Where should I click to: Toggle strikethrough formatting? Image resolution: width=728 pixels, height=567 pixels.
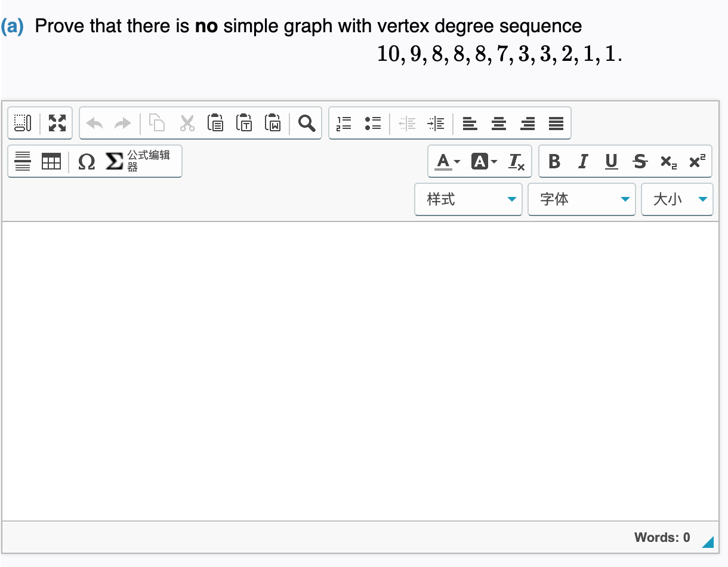[x=640, y=161]
